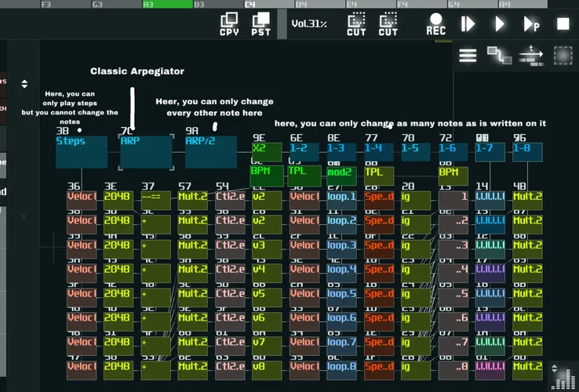This screenshot has width=579, height=392.
Task: Stop playback with the square Stop icon
Action: point(563,24)
